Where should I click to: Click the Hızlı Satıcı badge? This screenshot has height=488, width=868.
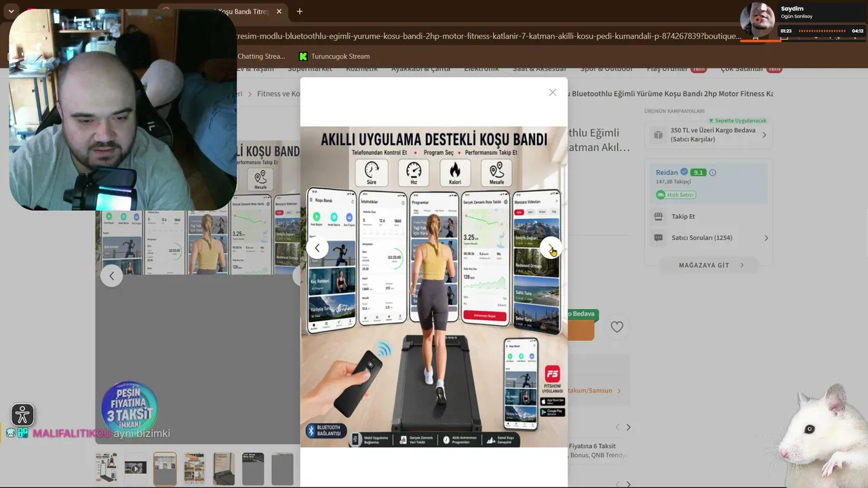point(676,195)
